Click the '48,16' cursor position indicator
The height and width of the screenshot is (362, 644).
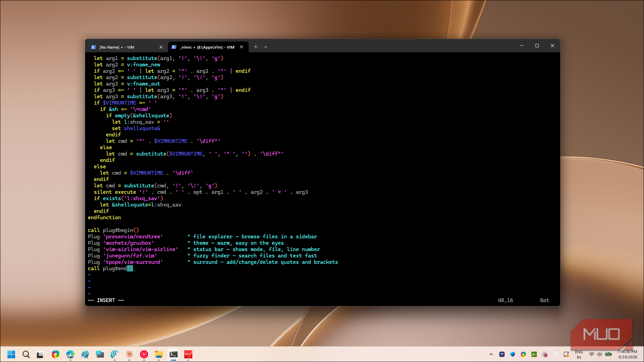505,300
